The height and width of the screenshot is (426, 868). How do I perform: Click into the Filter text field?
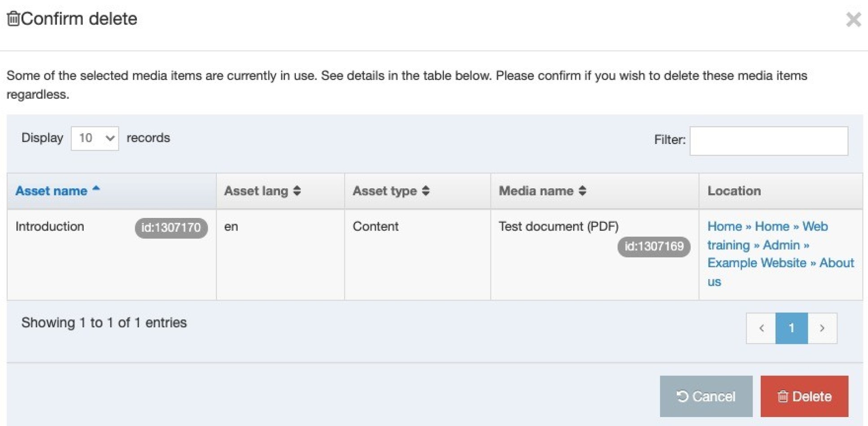[x=768, y=141]
